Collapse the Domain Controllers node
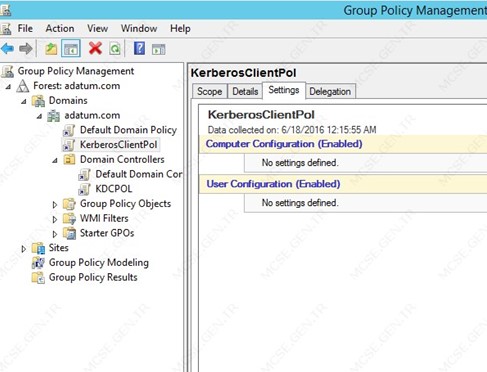Image resolution: width=487 pixels, height=372 pixels. click(55, 161)
